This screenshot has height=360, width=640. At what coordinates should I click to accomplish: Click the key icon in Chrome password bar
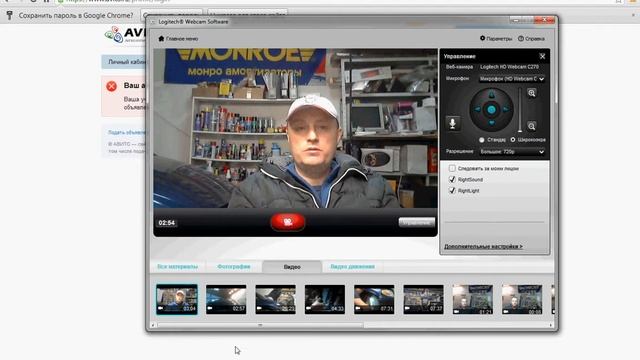pos(9,16)
